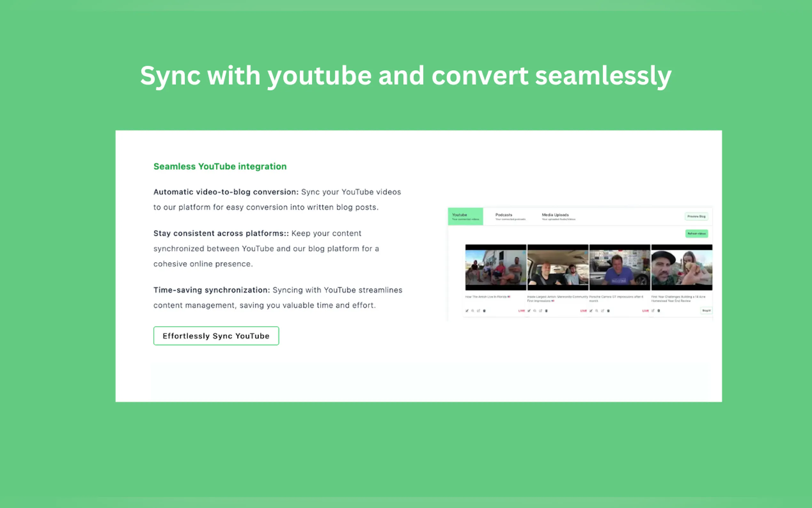The image size is (812, 508).
Task: Click the open-external icon under the Amish Florida video
Action: [478, 311]
